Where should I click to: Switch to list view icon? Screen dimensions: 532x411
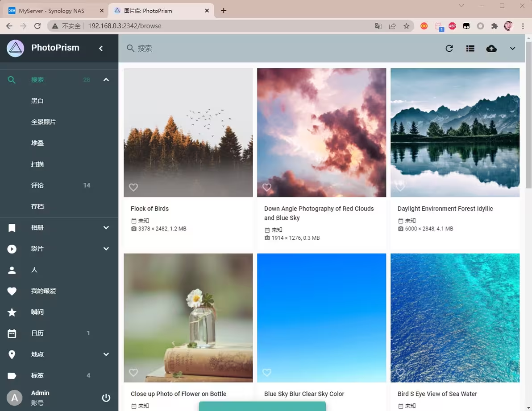470,49
